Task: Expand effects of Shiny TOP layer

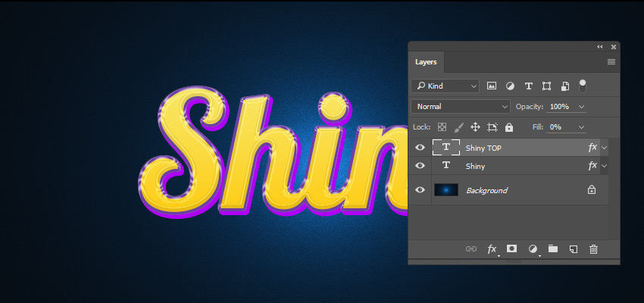Action: pyautogui.click(x=604, y=148)
